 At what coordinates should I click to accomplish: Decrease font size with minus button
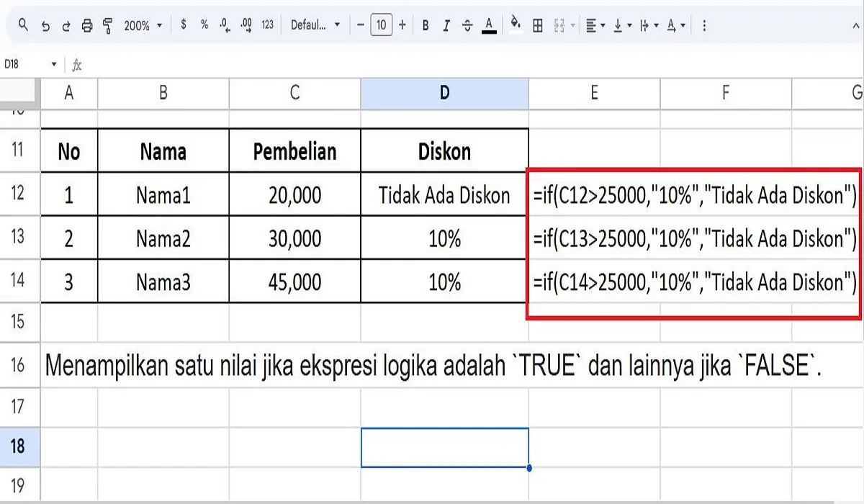click(360, 25)
